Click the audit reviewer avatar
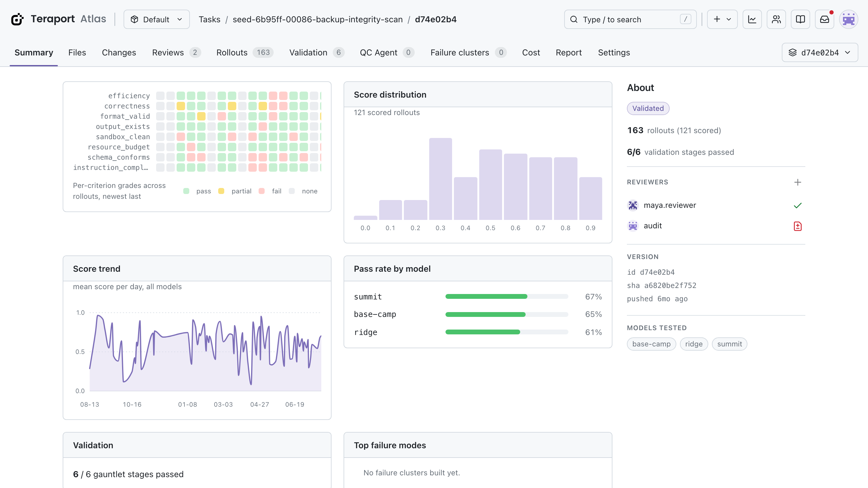Viewport: 868px width, 488px height. click(633, 226)
